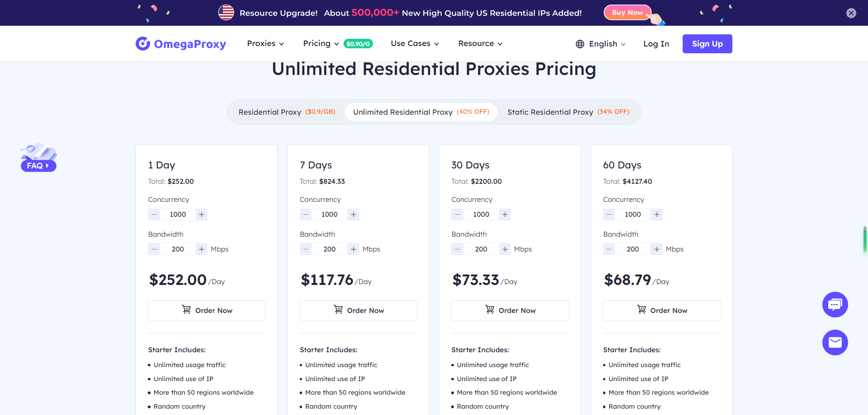This screenshot has height=415, width=868.
Task: Increase concurrency for the 1 Day plan
Action: coord(202,214)
